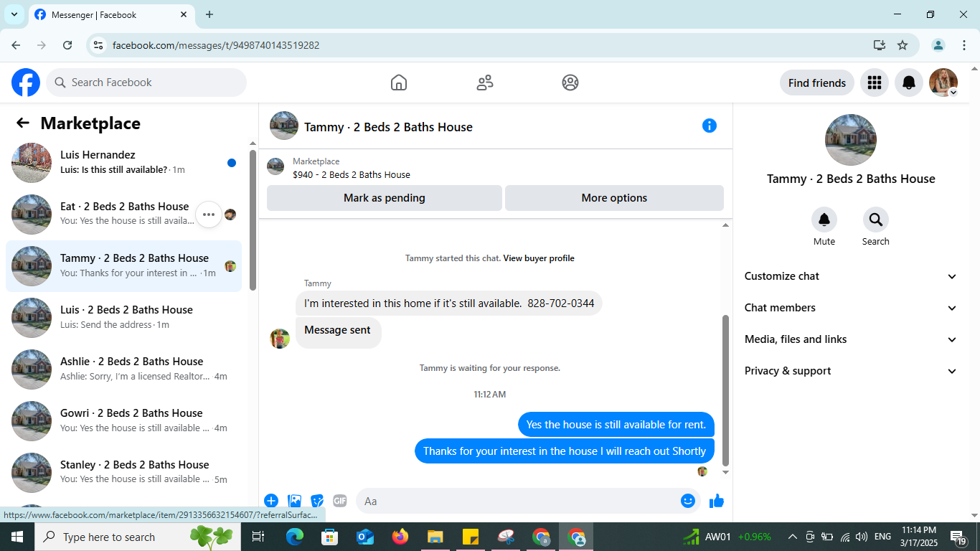Choose a sticker in composer

pos(317,501)
